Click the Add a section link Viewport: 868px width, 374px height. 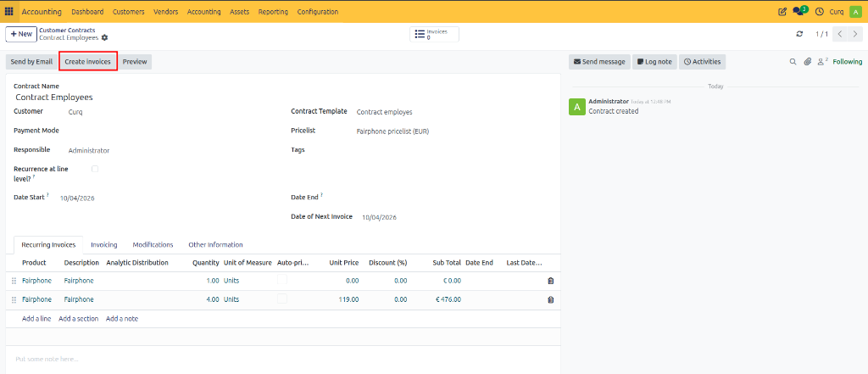pos(79,319)
